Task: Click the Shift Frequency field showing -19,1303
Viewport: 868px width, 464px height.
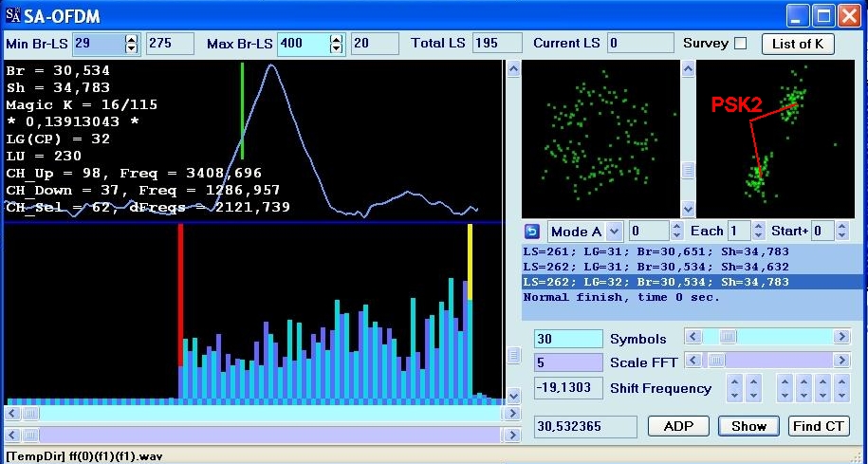Action: [x=568, y=387]
